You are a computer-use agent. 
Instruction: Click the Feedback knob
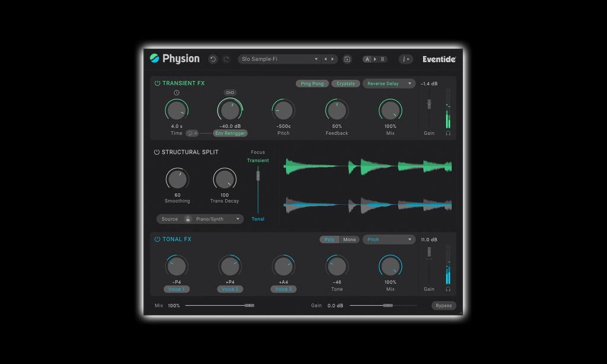[x=337, y=110]
